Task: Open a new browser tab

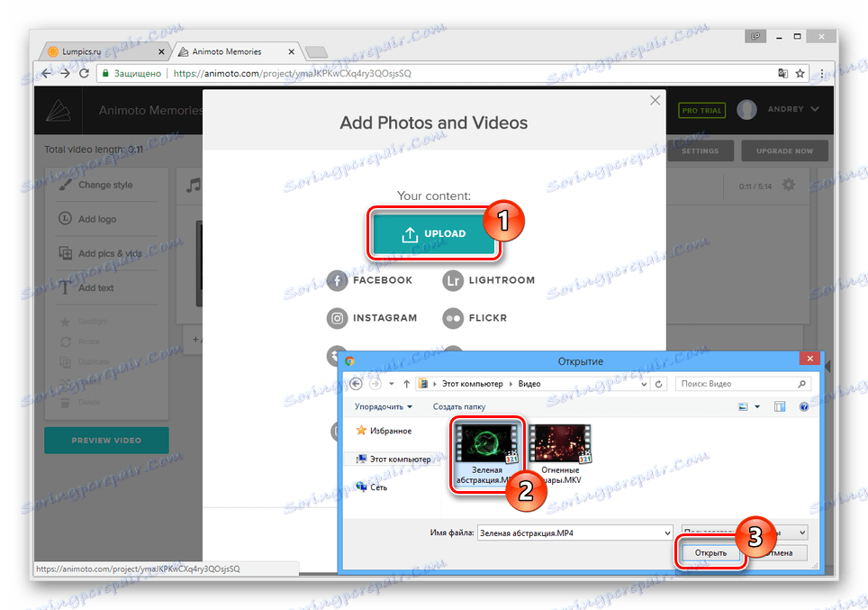Action: 316,52
